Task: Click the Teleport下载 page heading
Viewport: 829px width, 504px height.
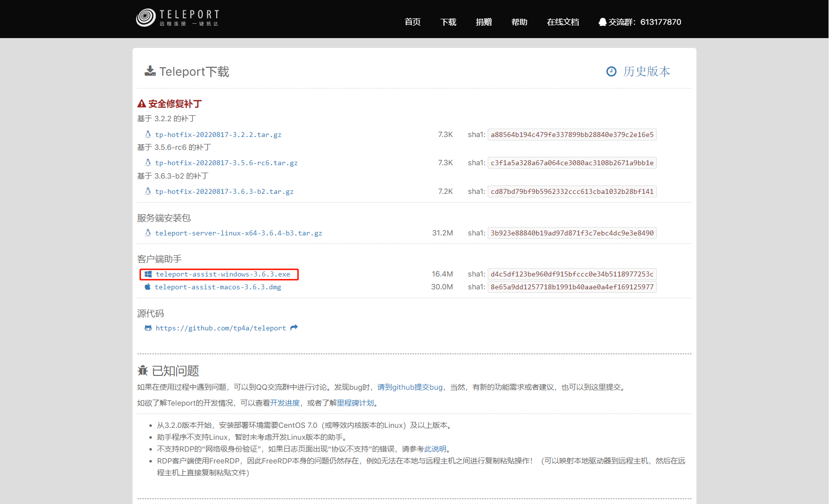Action: pos(194,72)
